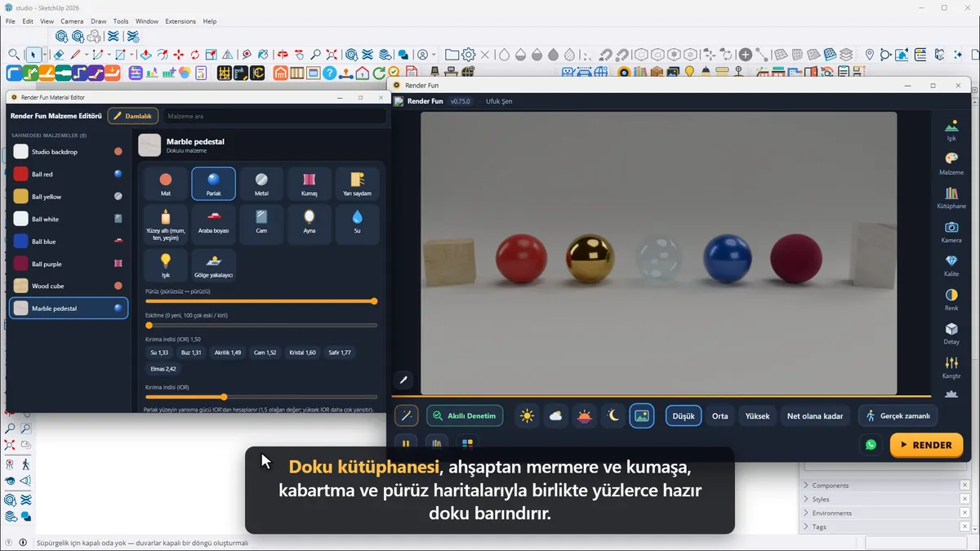Open the Karıştır mixer panel in the sidebar
The height and width of the screenshot is (551, 980).
point(951,367)
